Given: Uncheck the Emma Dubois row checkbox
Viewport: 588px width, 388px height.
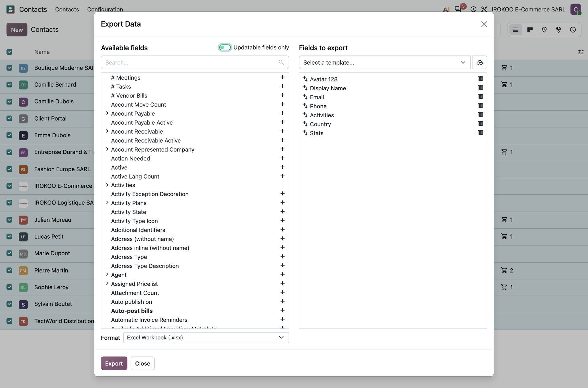Looking at the screenshot, I should pyautogui.click(x=9, y=135).
